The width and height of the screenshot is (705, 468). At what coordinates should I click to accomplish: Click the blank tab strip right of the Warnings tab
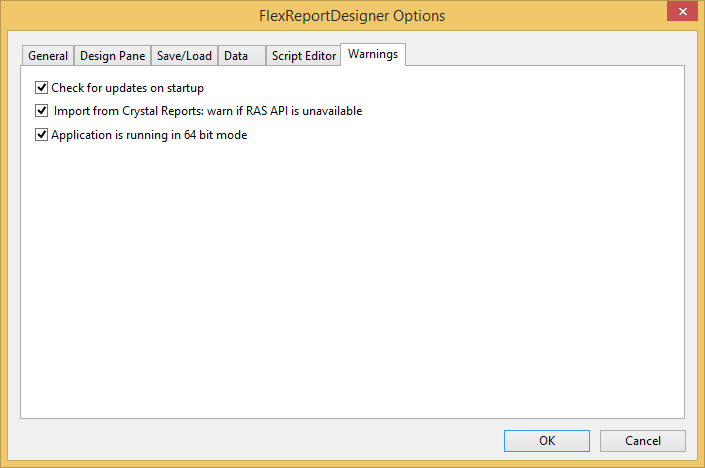pos(540,55)
